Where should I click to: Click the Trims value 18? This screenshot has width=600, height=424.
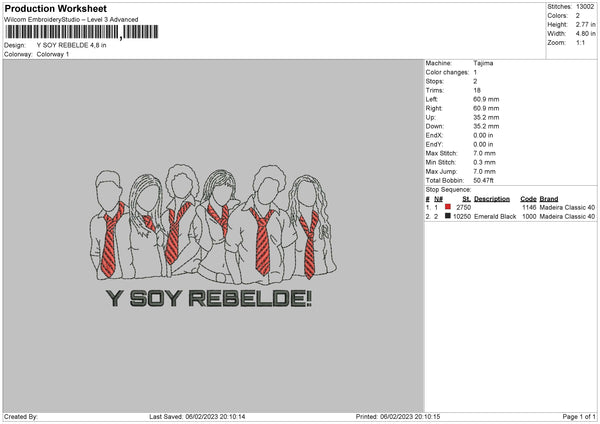click(477, 90)
